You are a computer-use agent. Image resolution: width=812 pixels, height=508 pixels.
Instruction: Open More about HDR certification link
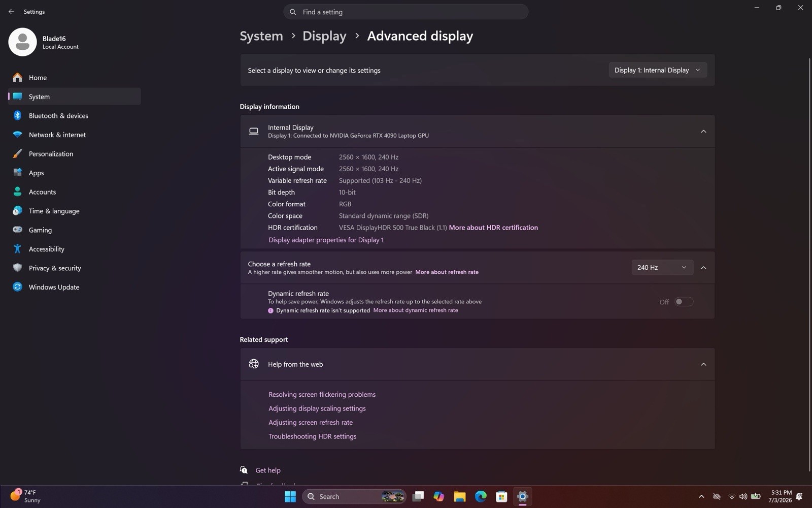click(493, 228)
